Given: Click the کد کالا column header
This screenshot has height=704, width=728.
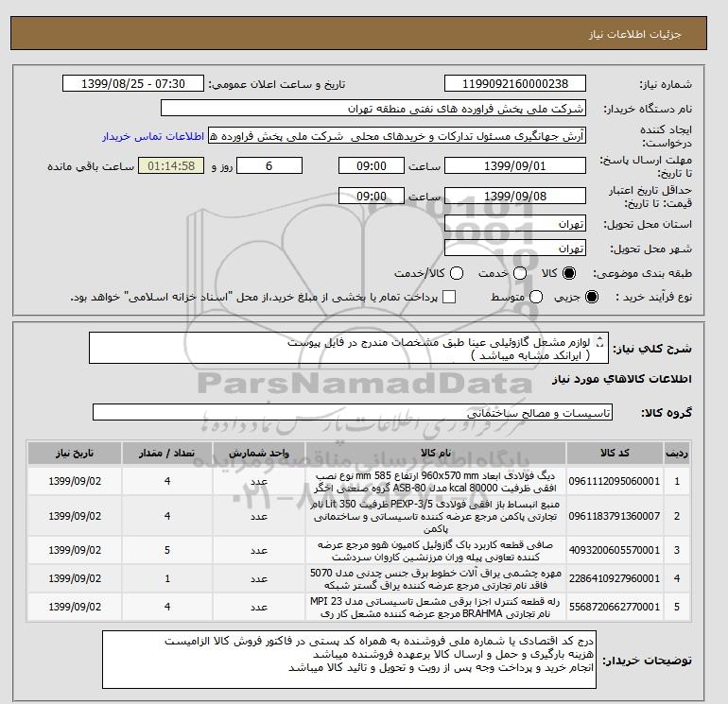Looking at the screenshot, I should [615, 453].
